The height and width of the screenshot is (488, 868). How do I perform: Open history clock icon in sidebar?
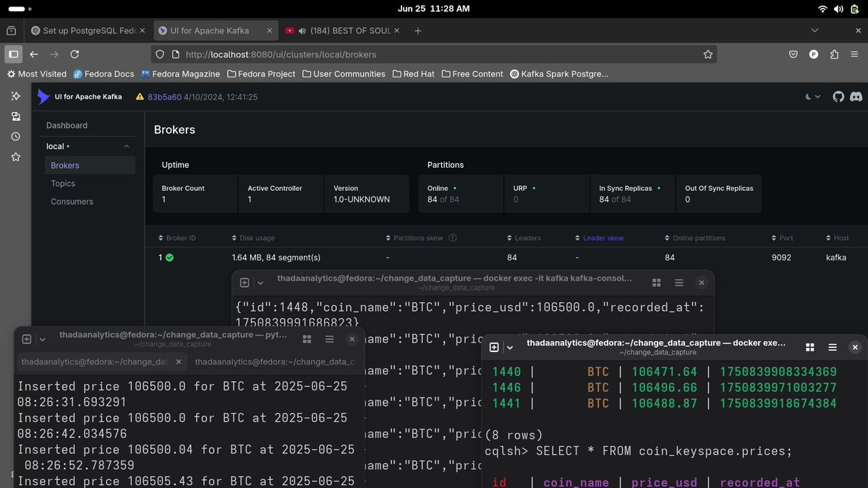[15, 137]
